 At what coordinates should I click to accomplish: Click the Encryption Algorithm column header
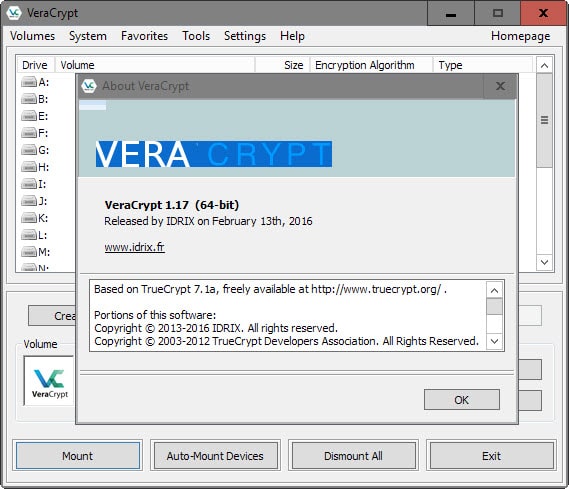coord(371,65)
